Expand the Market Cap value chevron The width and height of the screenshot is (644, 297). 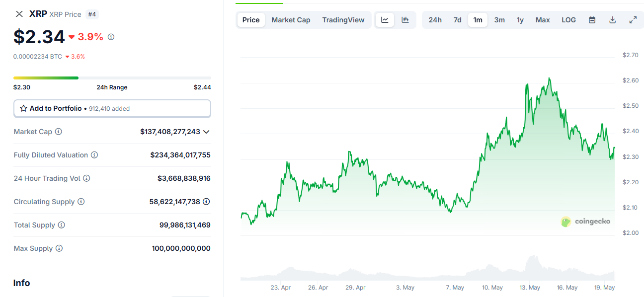coord(206,132)
